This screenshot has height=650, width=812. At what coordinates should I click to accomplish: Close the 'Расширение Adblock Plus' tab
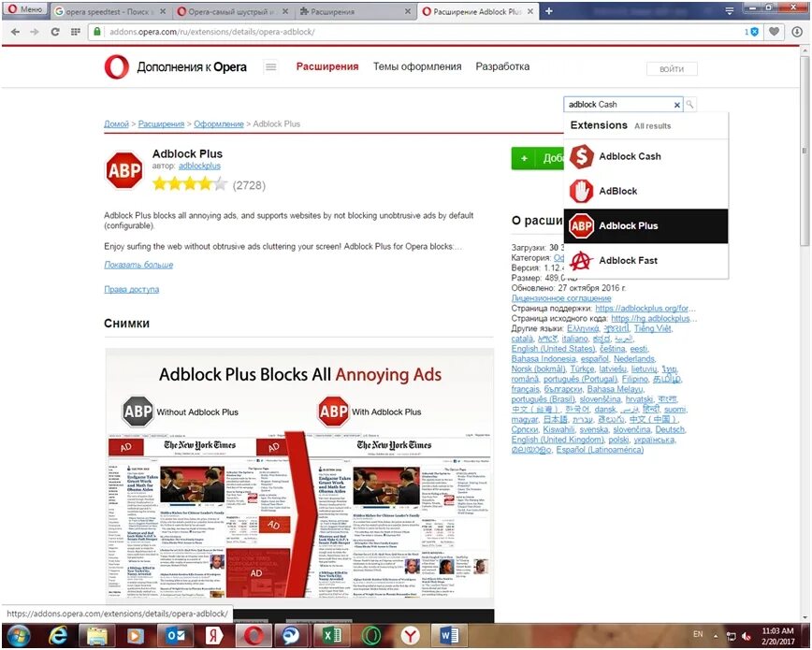(x=530, y=11)
